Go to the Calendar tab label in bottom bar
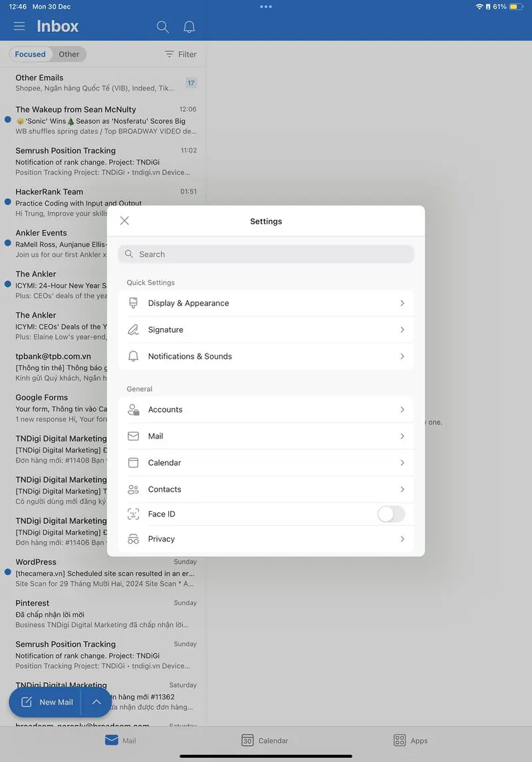The image size is (532, 762). pyautogui.click(x=273, y=741)
